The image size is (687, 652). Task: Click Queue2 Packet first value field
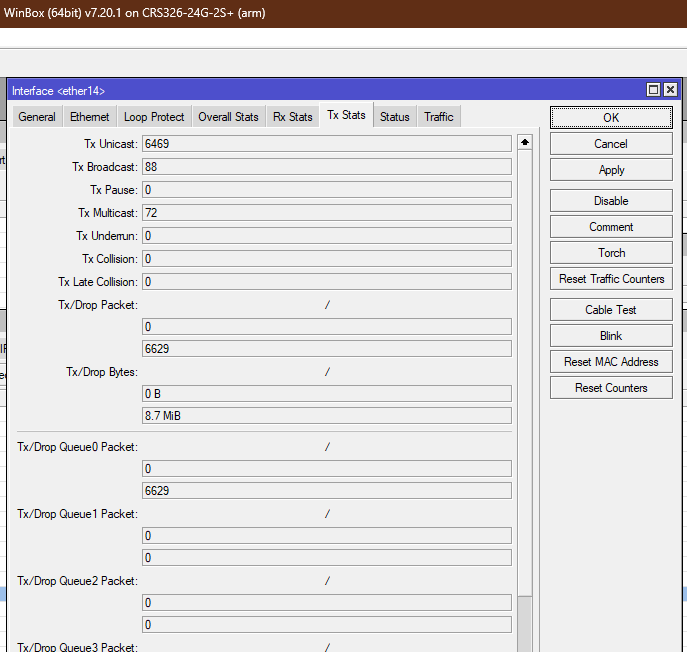pyautogui.click(x=326, y=602)
